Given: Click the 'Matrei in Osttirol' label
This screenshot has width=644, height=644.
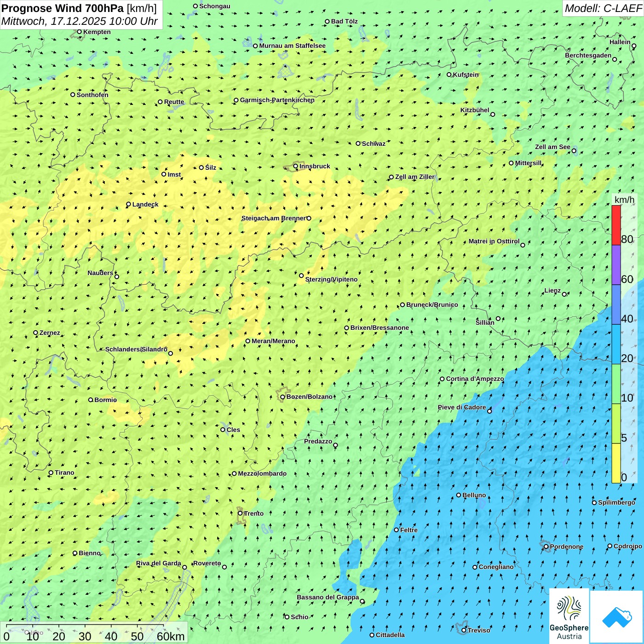Looking at the screenshot, I should 494,241.
